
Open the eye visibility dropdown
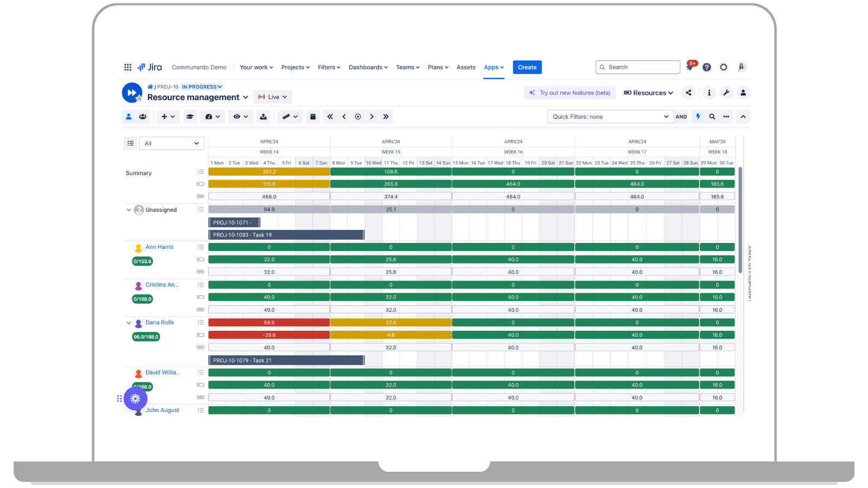(x=240, y=117)
